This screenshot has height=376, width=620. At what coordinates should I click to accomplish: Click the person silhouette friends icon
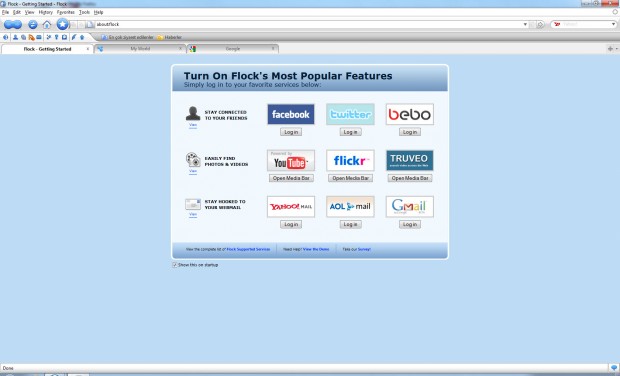click(x=193, y=113)
